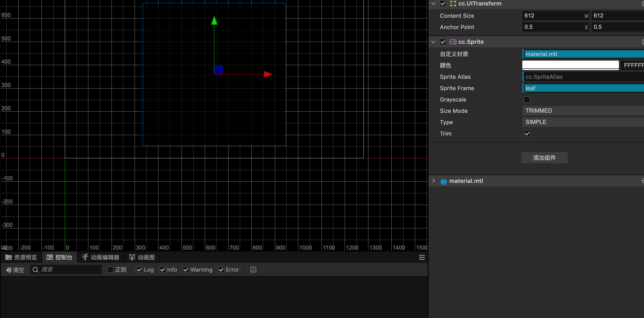Switch to the 资源预览 tab
The image size is (644, 318).
[x=21, y=257]
